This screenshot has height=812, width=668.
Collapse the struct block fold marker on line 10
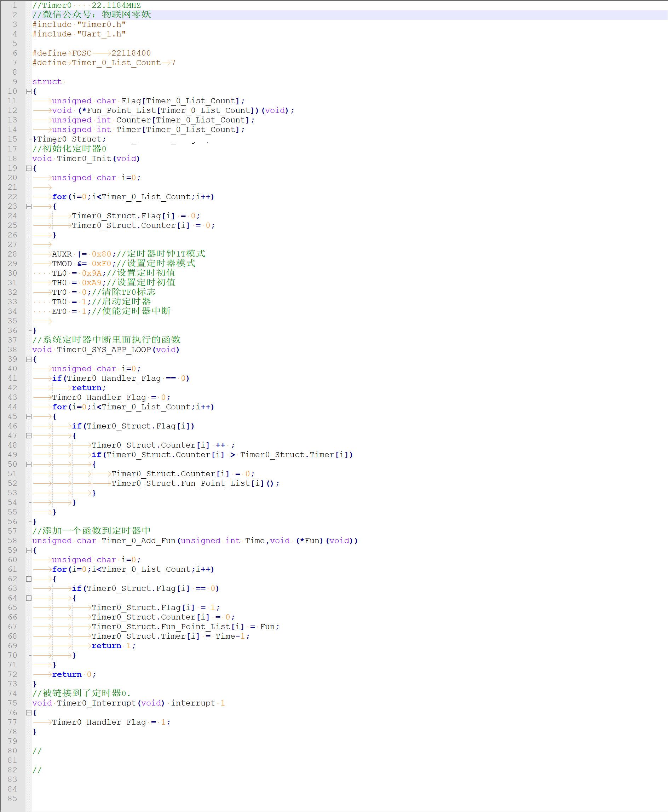click(28, 91)
